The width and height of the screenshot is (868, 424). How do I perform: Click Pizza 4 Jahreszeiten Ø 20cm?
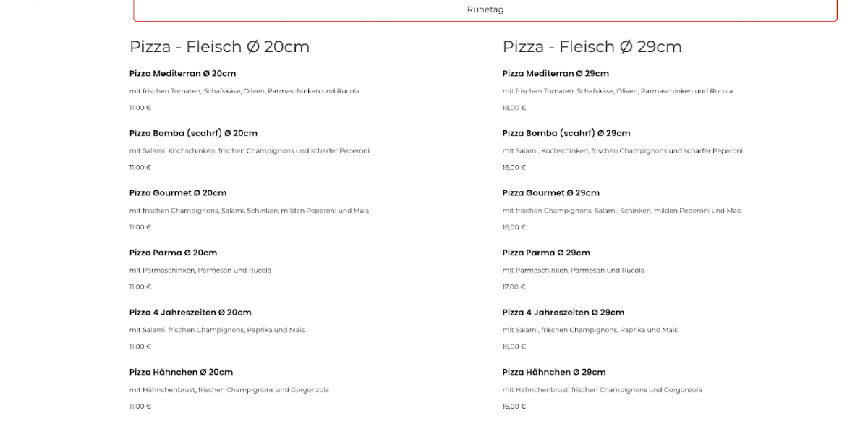[x=190, y=313]
